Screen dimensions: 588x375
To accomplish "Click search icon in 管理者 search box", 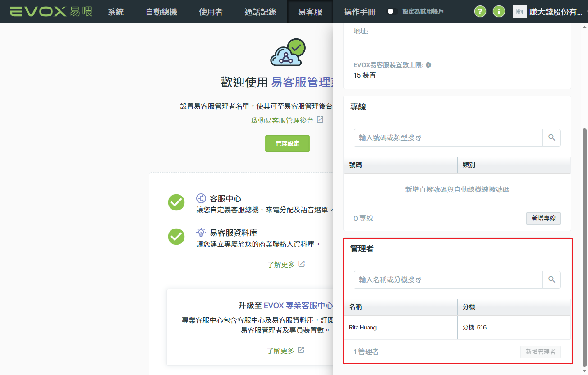I will (551, 280).
